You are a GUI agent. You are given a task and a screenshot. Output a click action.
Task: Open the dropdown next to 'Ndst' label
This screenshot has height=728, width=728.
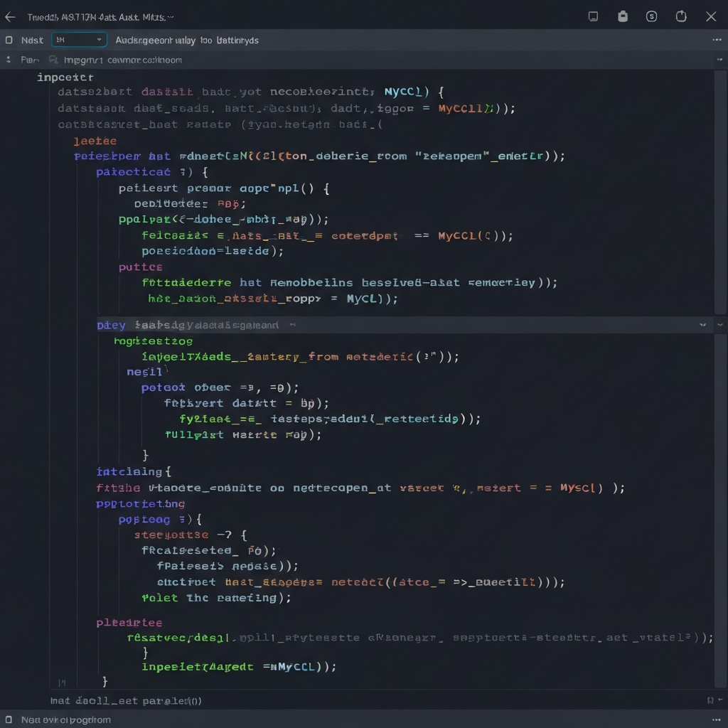tap(79, 41)
